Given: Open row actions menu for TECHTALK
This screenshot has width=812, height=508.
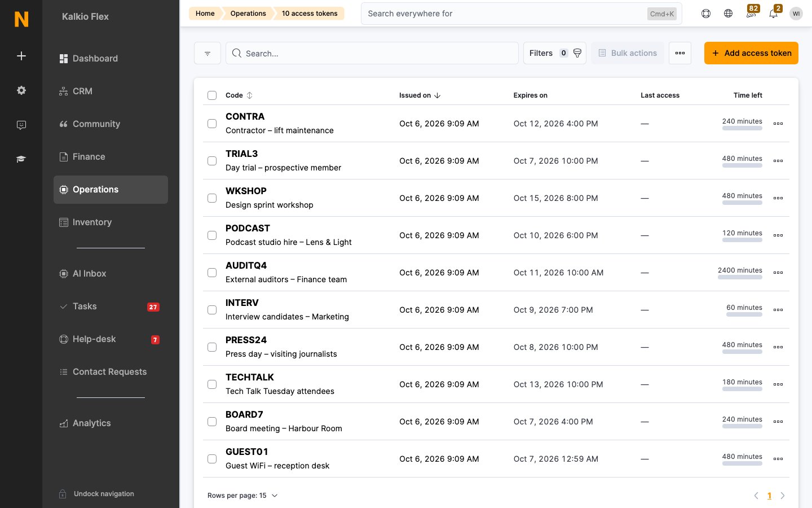Looking at the screenshot, I should pos(778,384).
